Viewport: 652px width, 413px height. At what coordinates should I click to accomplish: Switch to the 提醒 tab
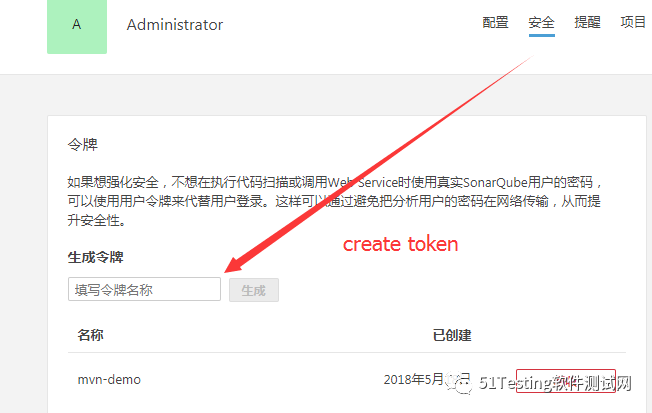(587, 22)
